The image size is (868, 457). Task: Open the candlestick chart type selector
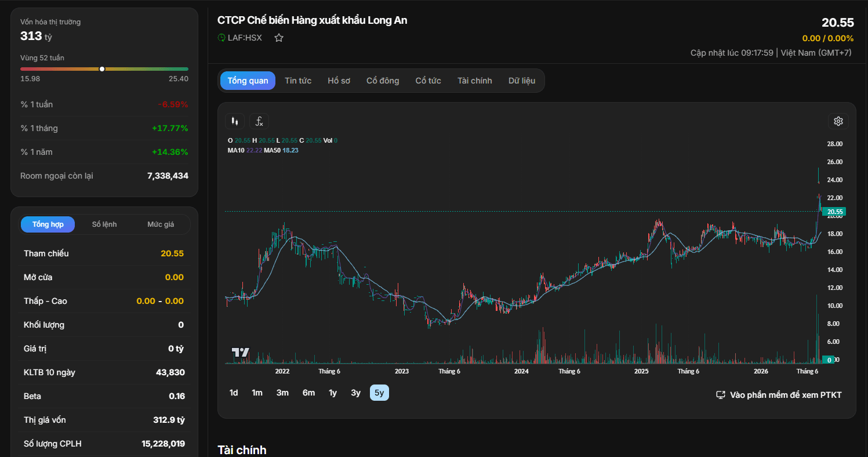(x=235, y=121)
